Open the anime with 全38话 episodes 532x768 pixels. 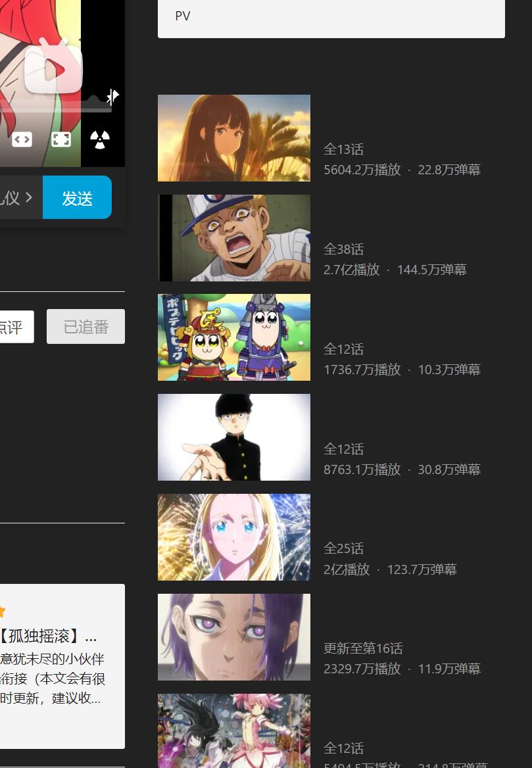233,237
